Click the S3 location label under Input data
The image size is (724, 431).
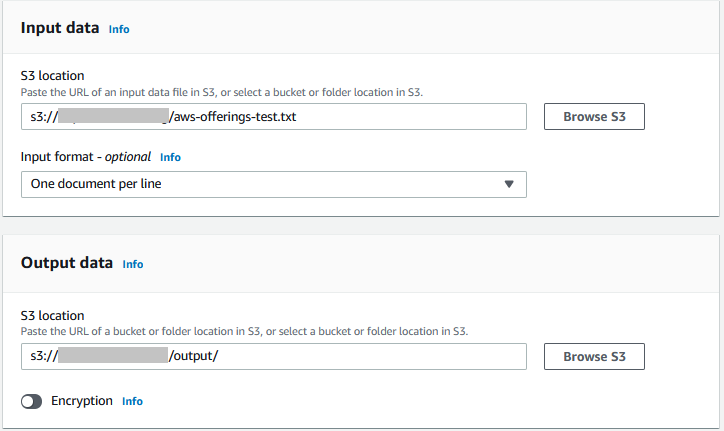tap(53, 75)
